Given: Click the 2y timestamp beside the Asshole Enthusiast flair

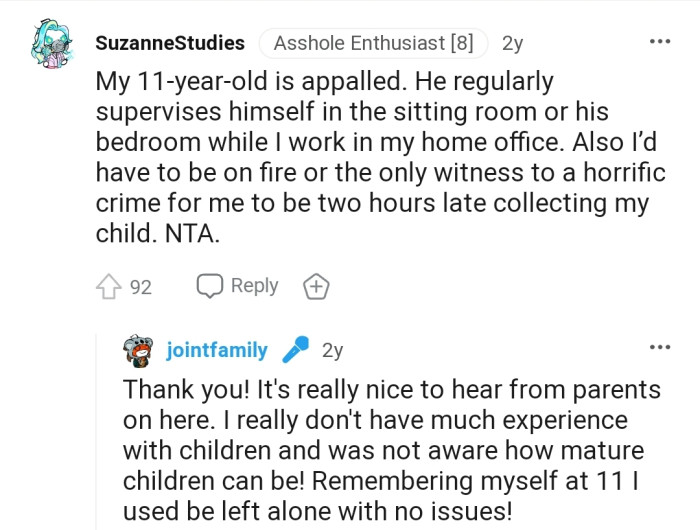Looking at the screenshot, I should click(512, 44).
